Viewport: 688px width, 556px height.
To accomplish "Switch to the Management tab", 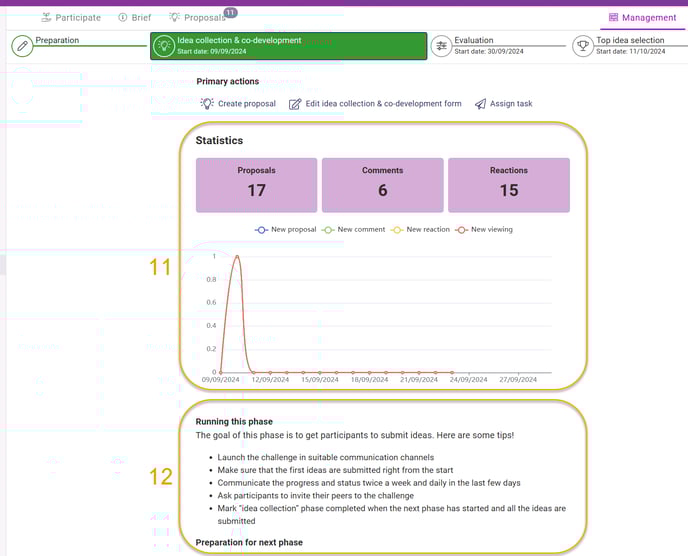I will click(x=642, y=18).
